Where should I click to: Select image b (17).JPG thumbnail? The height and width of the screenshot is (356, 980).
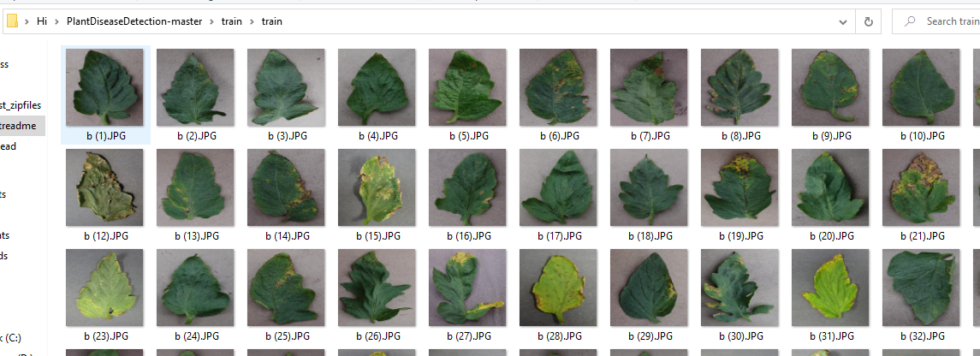558,187
